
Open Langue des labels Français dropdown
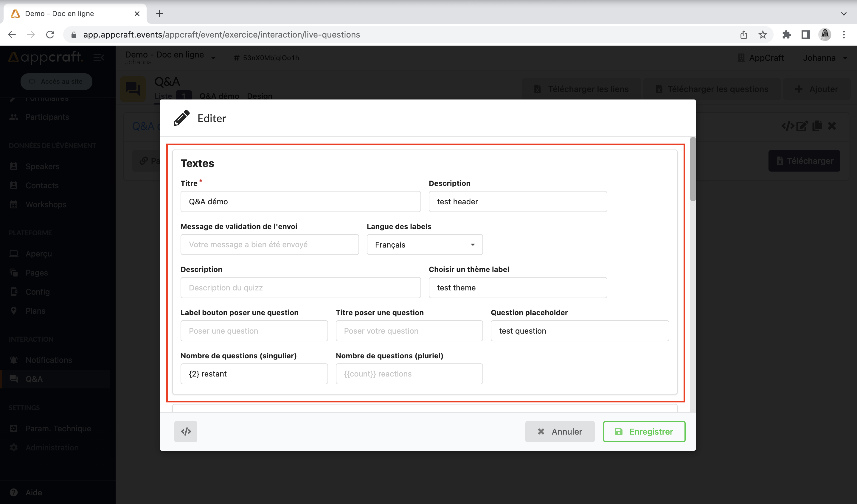(x=424, y=245)
